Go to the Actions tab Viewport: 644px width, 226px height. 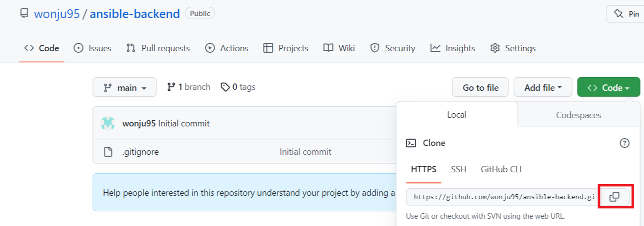click(x=226, y=48)
